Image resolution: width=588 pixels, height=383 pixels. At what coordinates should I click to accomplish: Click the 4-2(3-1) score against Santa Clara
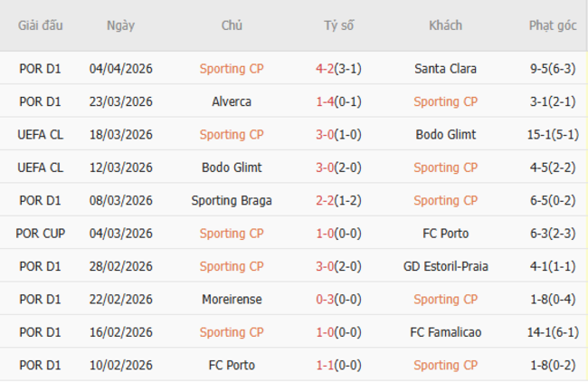click(x=339, y=68)
